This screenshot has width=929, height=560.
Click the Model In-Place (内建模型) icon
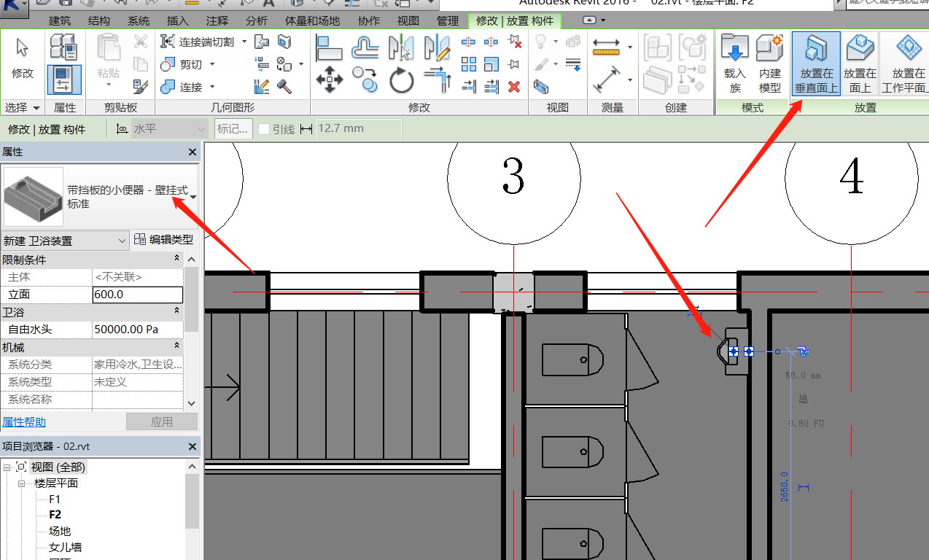tap(770, 63)
